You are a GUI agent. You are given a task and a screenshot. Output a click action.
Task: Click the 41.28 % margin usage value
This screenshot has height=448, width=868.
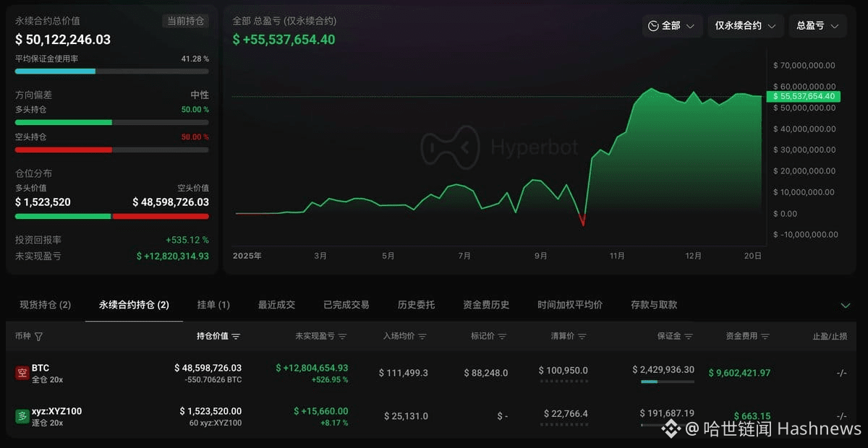point(195,59)
